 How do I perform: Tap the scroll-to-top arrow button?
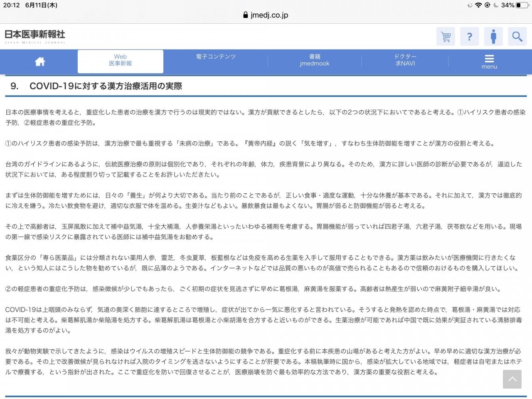click(x=512, y=379)
